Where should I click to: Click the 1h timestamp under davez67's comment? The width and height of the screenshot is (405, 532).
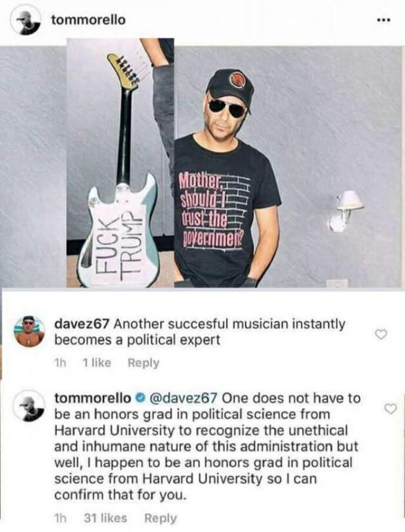coord(60,363)
